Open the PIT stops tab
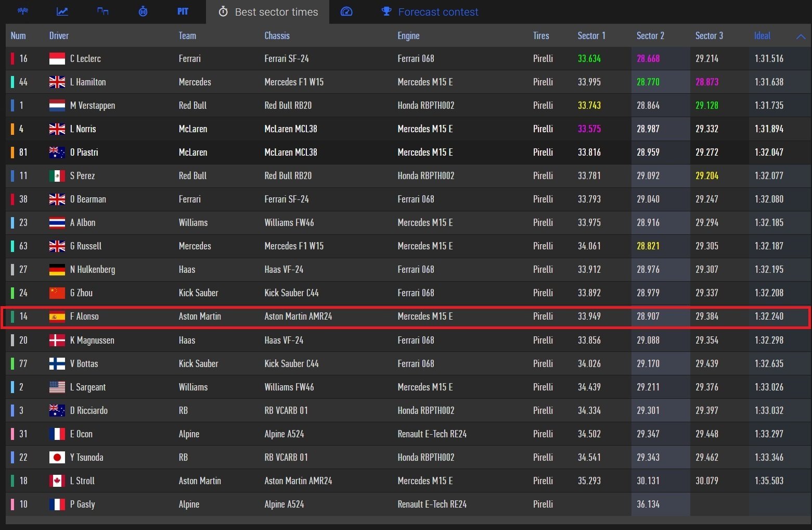 [183, 11]
